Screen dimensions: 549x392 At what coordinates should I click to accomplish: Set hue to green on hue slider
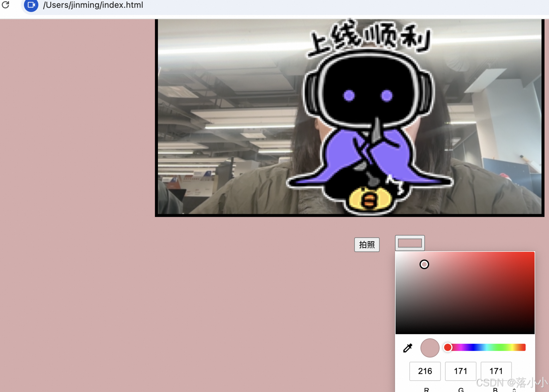coord(500,347)
